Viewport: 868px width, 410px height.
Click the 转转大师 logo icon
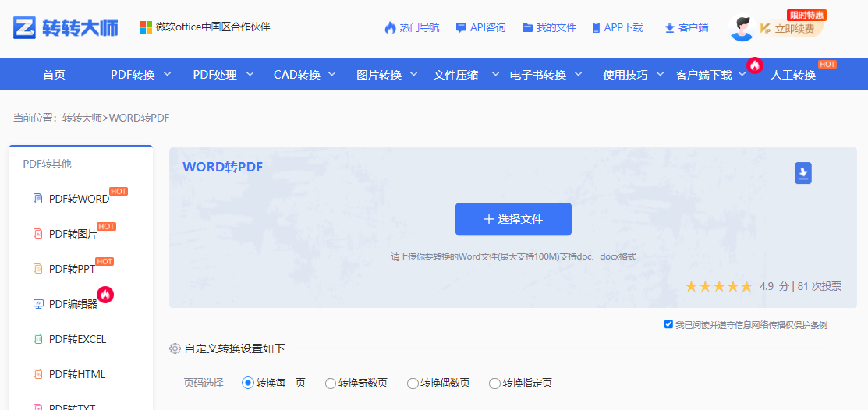(x=24, y=27)
